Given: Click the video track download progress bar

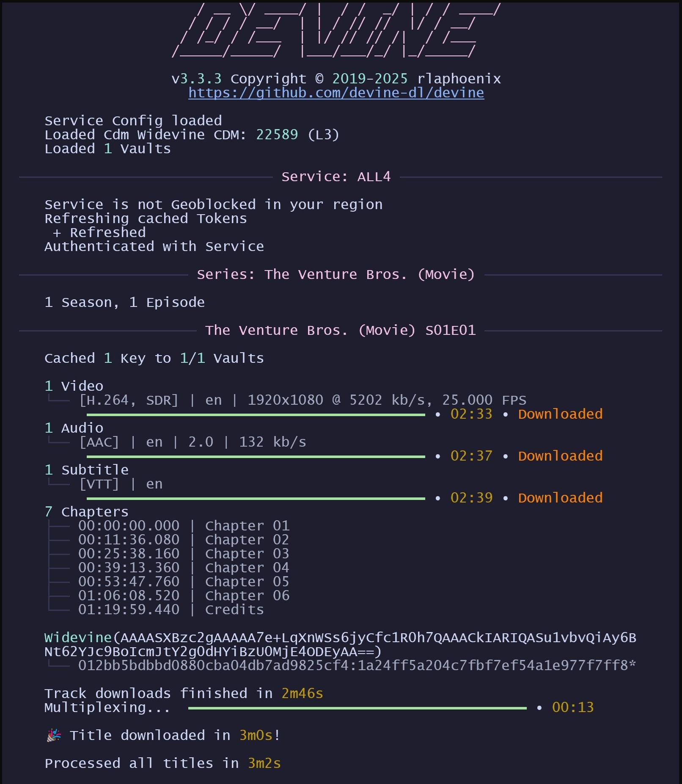Looking at the screenshot, I should [x=256, y=415].
